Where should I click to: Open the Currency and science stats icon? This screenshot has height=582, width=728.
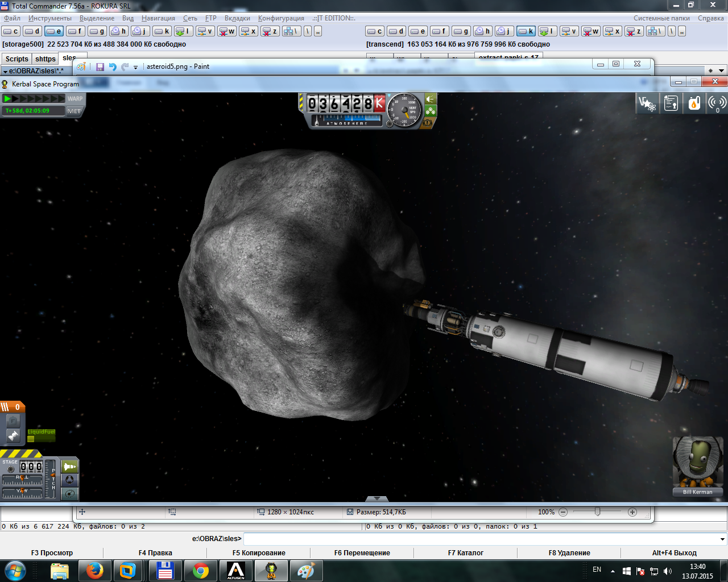(x=647, y=103)
